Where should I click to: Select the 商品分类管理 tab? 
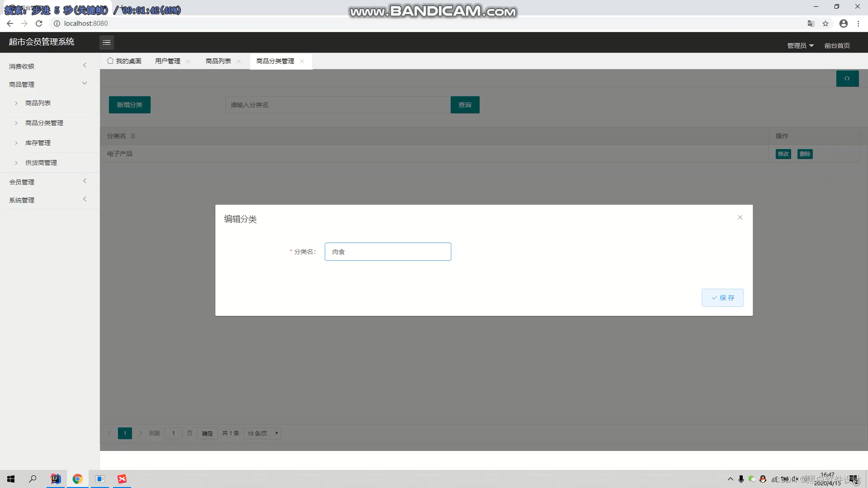pyautogui.click(x=275, y=61)
